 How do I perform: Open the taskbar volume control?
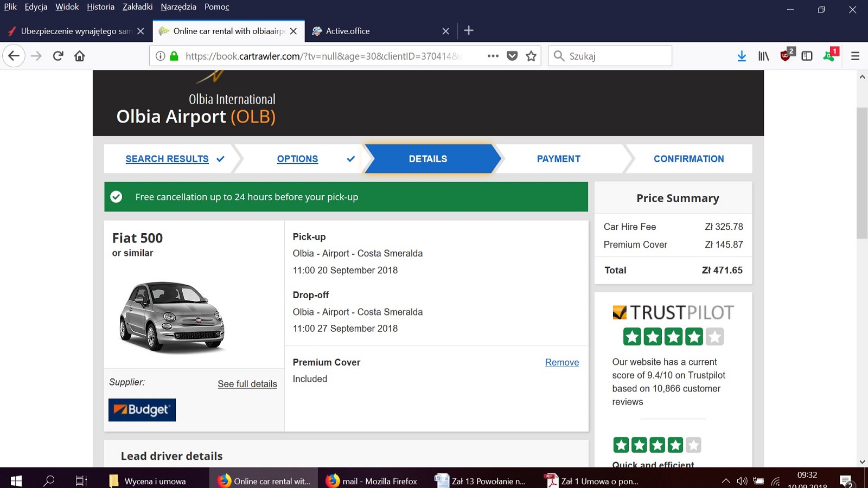click(x=742, y=481)
